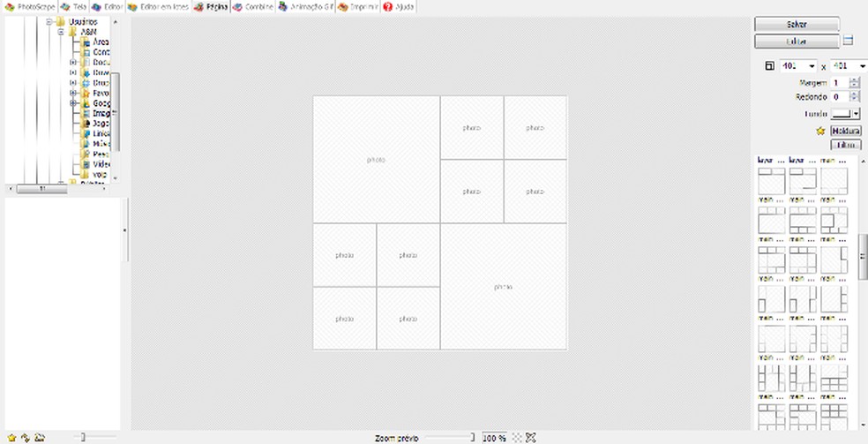Click the star icon beside Moldura
Image resolution: width=868 pixels, height=444 pixels.
(x=820, y=132)
